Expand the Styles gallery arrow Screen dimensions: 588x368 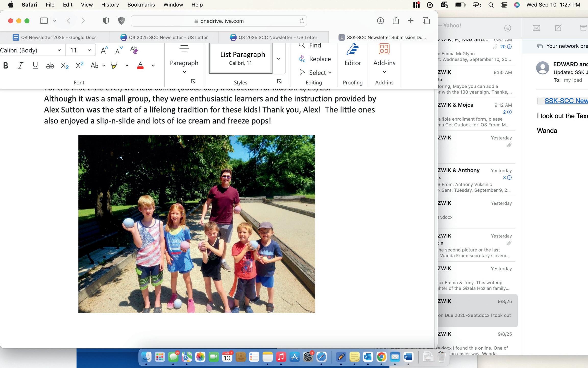[278, 59]
